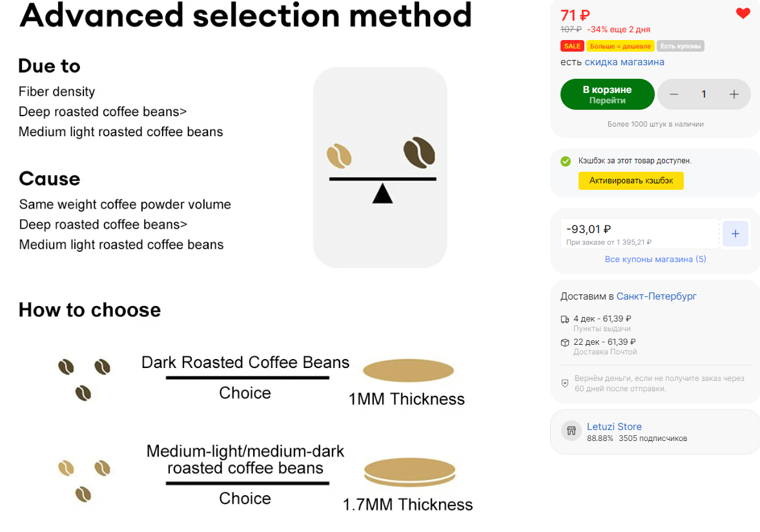
Task: Click the postal delivery box icon
Action: coord(564,343)
